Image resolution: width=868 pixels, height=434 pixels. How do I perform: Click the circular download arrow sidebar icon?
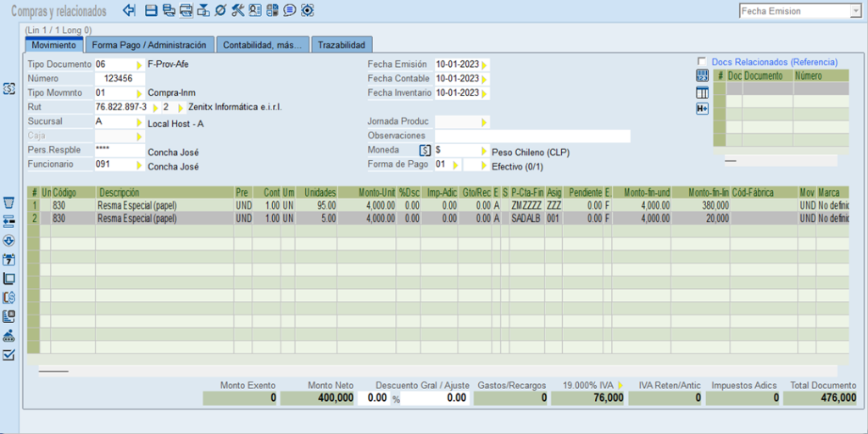tap(8, 240)
